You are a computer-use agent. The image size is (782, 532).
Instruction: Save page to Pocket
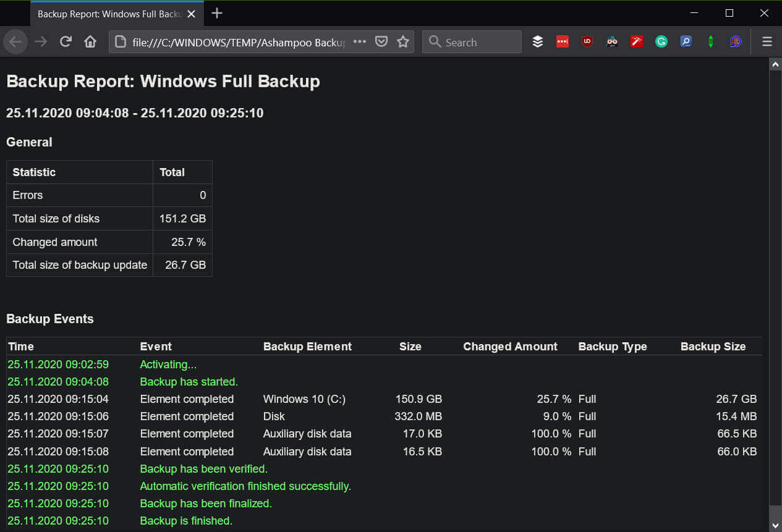click(x=382, y=41)
